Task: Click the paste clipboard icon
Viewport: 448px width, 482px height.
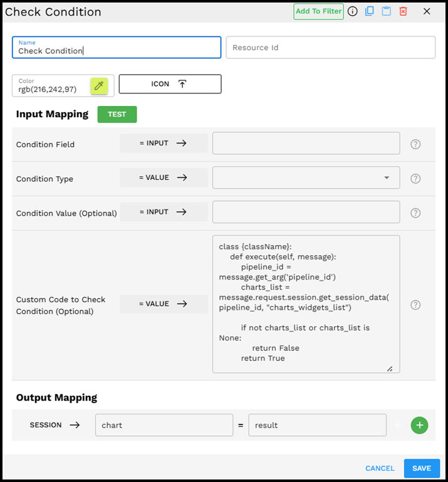Action: 386,11
